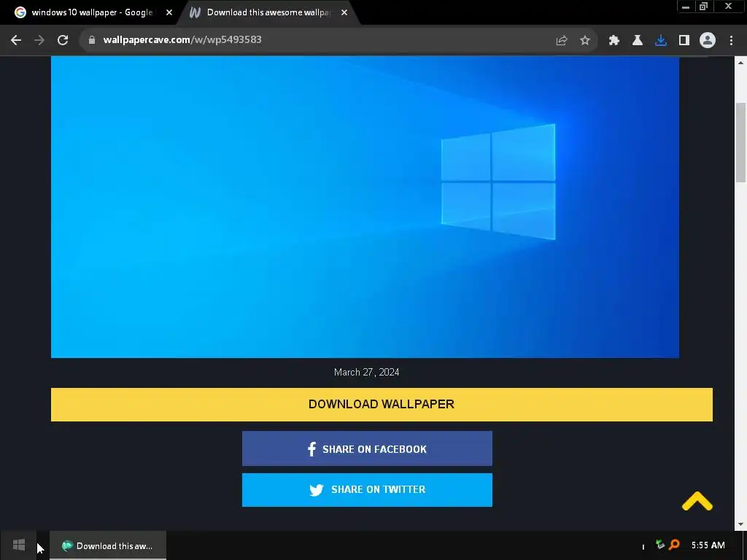Open the Start menu button
This screenshot has height=560, width=747.
point(18,545)
